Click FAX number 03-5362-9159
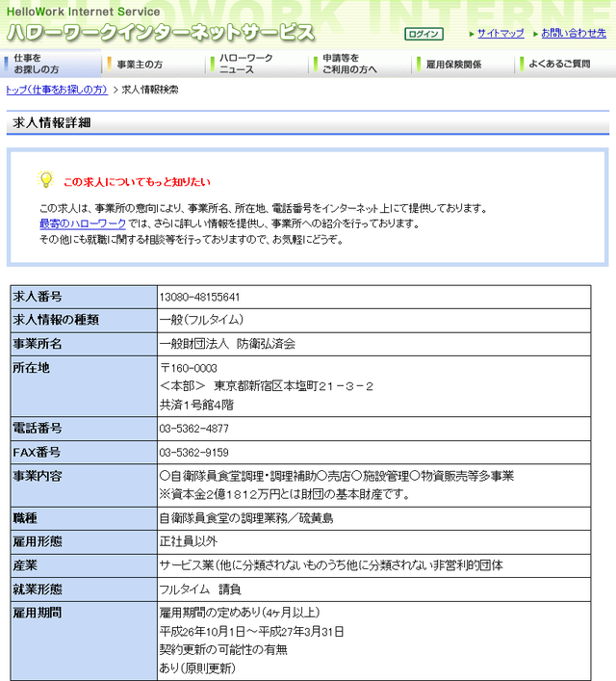The image size is (616, 681). coord(193,453)
